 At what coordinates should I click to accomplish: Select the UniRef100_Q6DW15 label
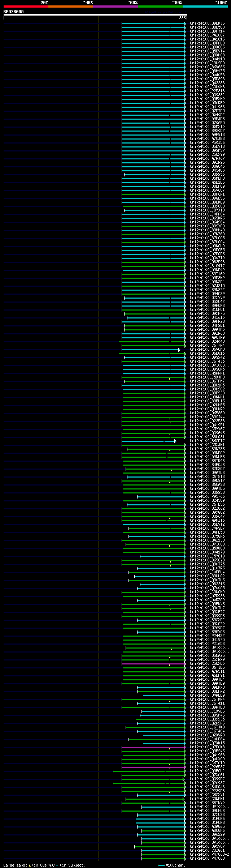click(x=207, y=353)
